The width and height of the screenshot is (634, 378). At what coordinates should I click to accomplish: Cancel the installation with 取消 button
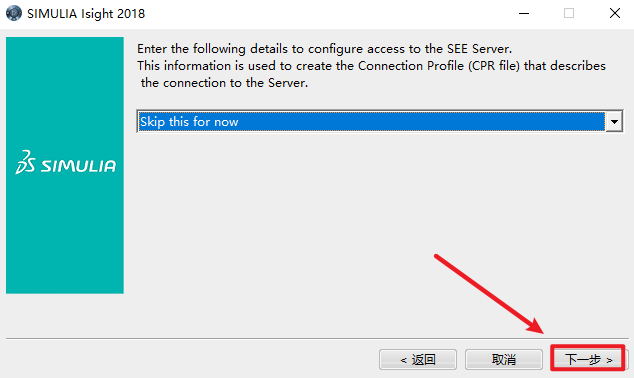click(504, 359)
